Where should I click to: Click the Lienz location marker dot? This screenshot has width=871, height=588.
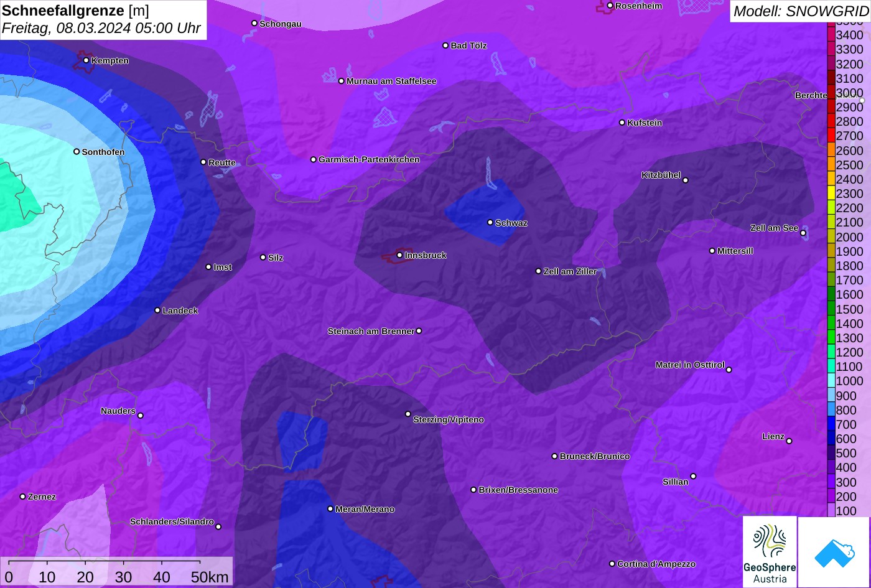click(789, 441)
